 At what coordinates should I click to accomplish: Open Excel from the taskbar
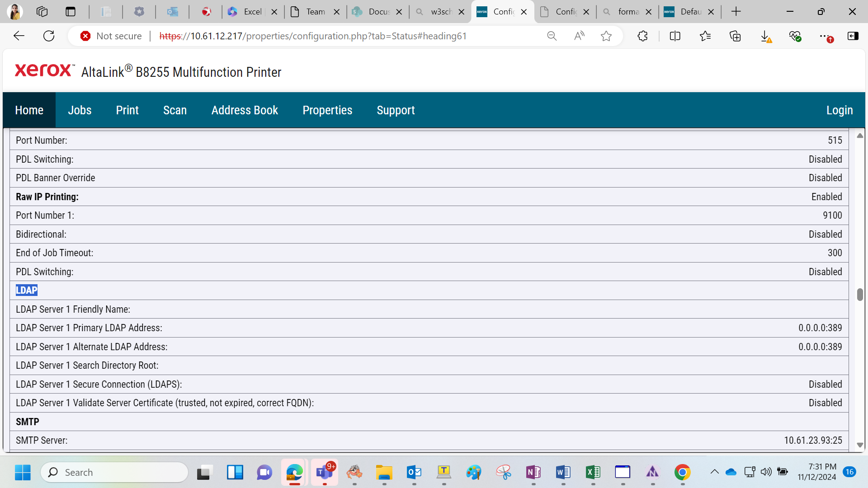point(593,473)
